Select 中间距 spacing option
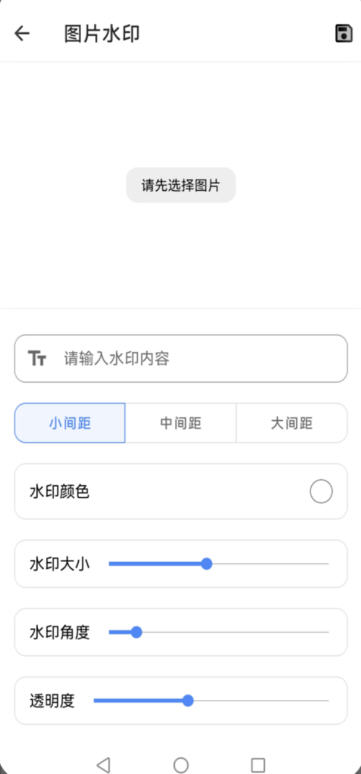Viewport: 361px width, 774px height. (x=181, y=423)
